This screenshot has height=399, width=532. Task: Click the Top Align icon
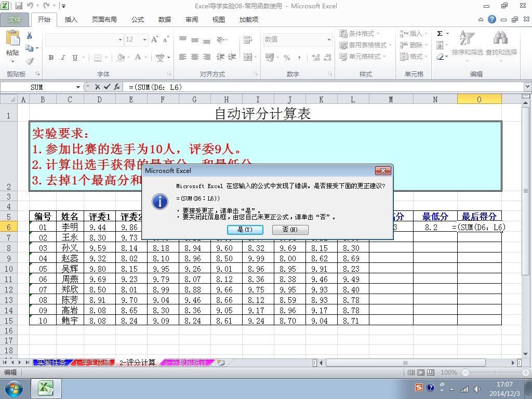coord(183,39)
